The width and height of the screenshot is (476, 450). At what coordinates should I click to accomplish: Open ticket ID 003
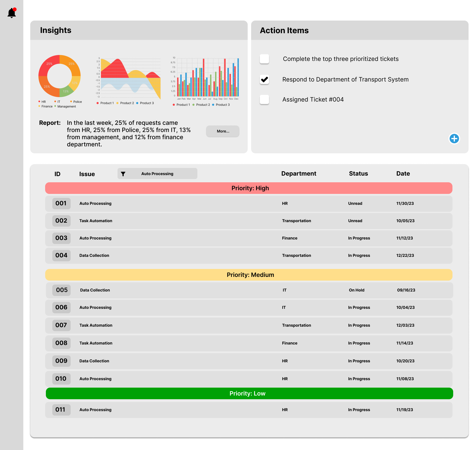[61, 238]
